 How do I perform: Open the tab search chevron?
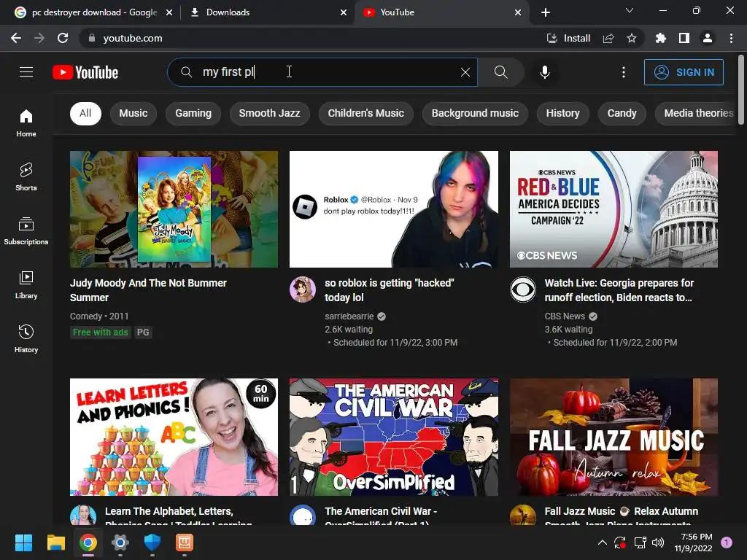point(630,10)
